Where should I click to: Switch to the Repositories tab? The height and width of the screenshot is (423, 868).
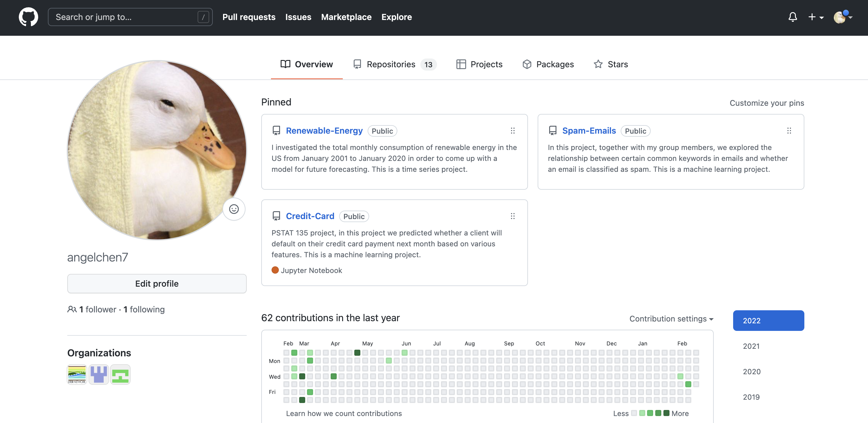point(395,64)
